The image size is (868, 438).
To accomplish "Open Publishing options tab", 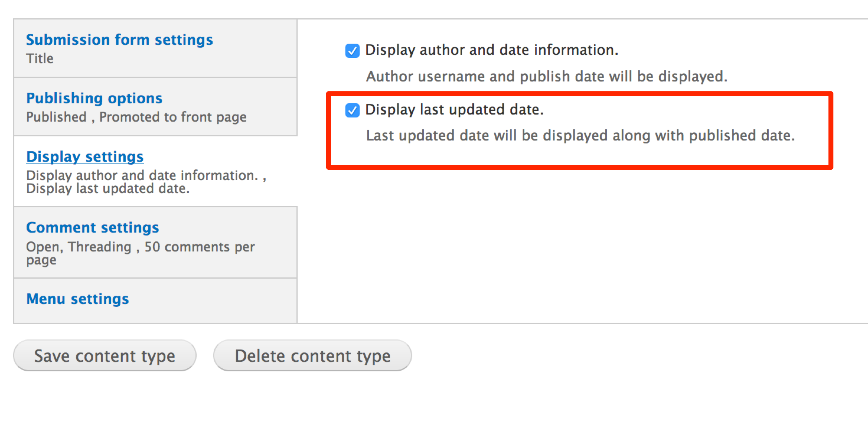I will [x=94, y=98].
